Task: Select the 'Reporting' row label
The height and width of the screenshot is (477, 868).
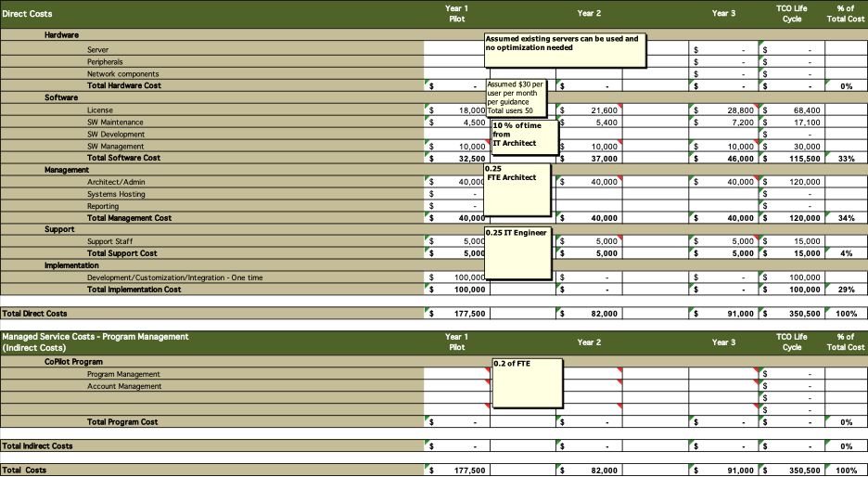Action: tap(102, 206)
